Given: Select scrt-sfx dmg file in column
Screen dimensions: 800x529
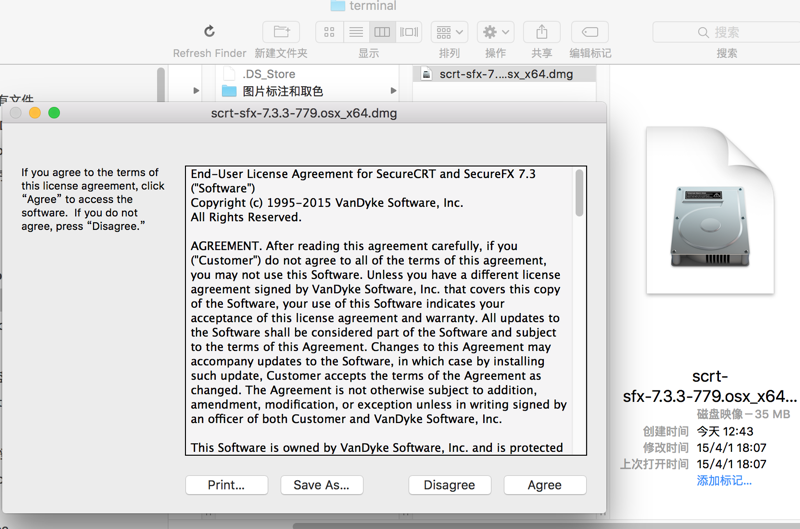Looking at the screenshot, I should point(504,74).
